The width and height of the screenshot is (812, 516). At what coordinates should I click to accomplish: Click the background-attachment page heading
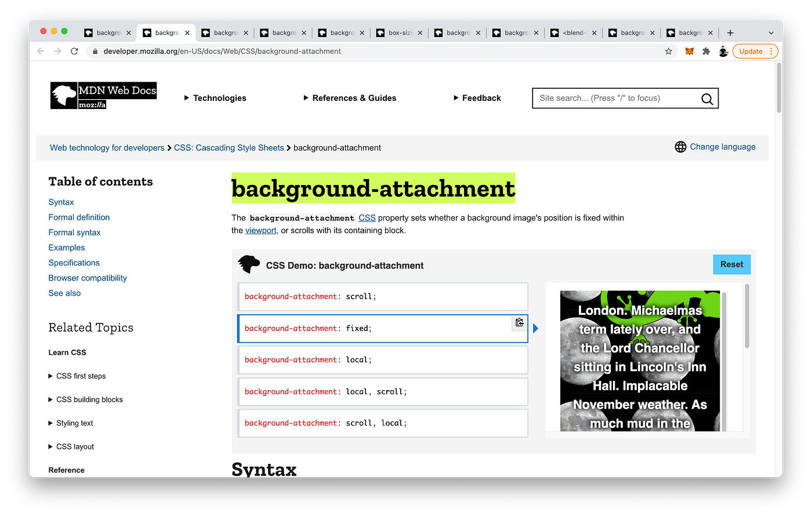point(373,188)
